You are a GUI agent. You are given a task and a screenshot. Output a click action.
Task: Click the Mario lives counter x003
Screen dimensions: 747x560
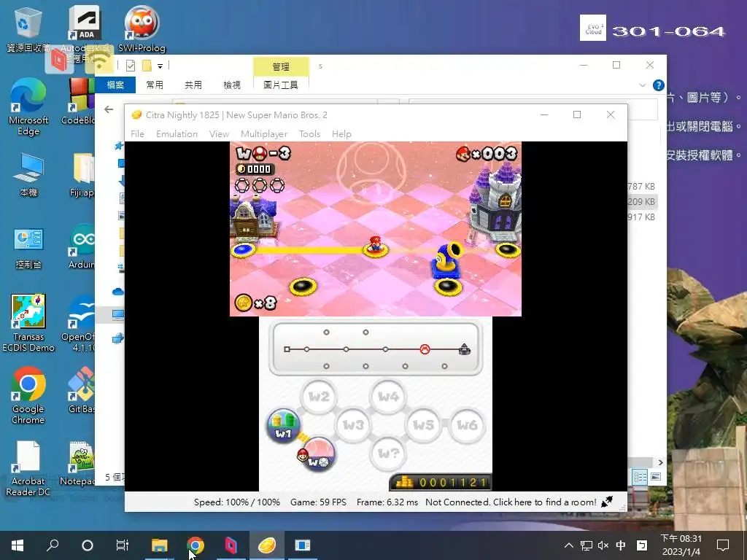point(487,154)
